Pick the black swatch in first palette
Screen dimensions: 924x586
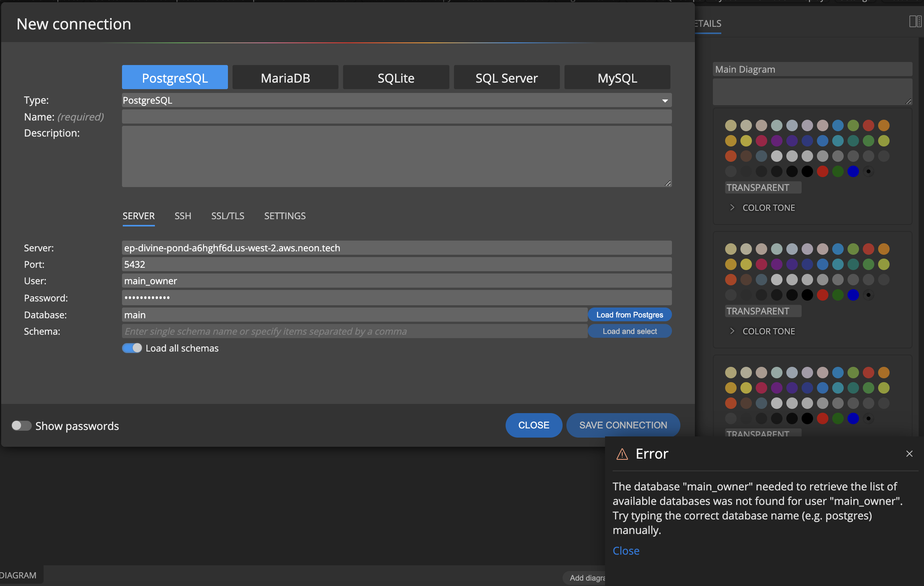[807, 171]
